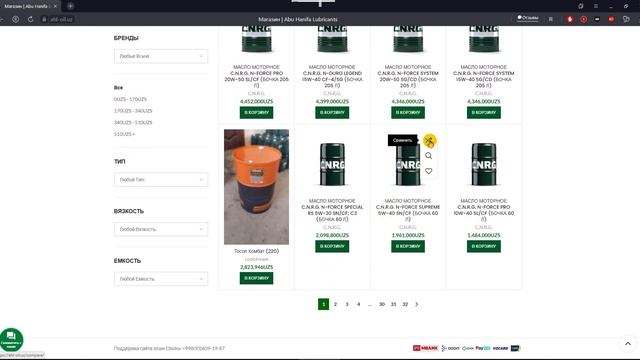This screenshot has width=640, height=360.
Task: Add Тосол Комбат (220) to cart
Action: [x=256, y=278]
